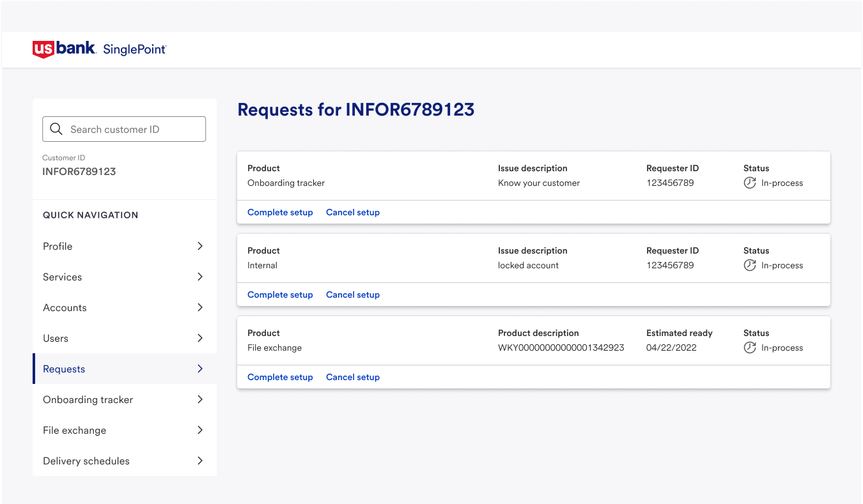Click the U.S. Bank SinglePoint logo
Viewport: 863px width, 504px height.
99,49
